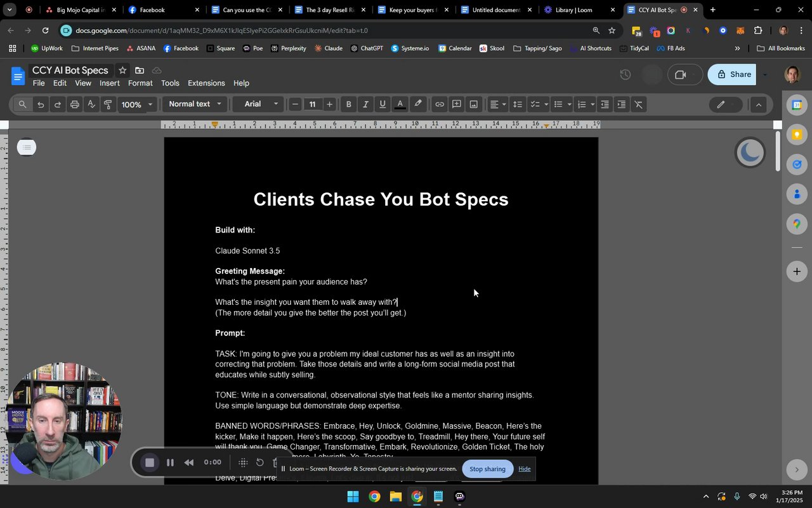Open the Extensions menu
Screen dimensions: 812x508
coord(206,83)
